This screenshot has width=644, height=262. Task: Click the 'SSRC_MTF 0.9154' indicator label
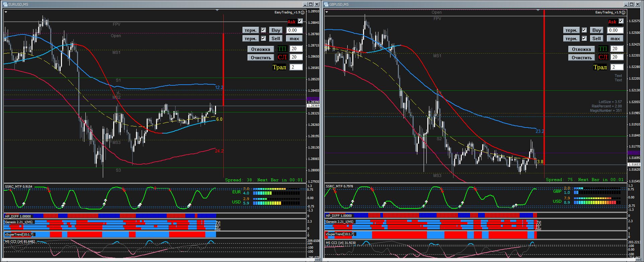[x=19, y=187]
